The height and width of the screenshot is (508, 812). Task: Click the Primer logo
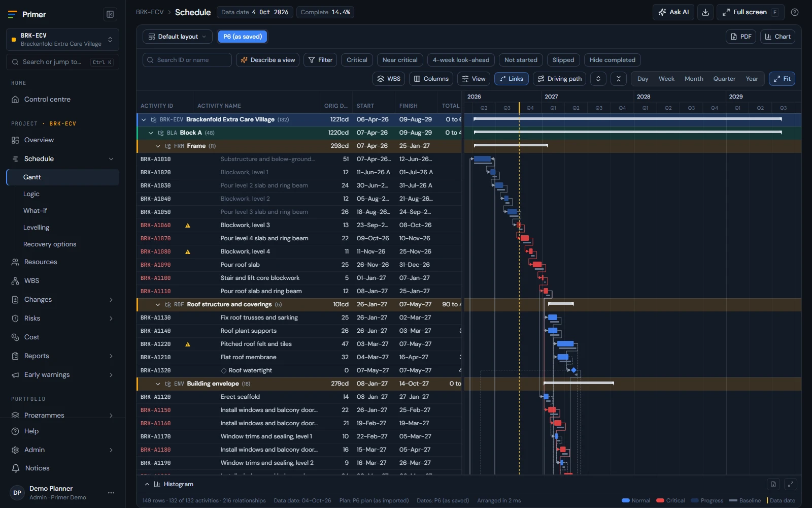coord(27,14)
